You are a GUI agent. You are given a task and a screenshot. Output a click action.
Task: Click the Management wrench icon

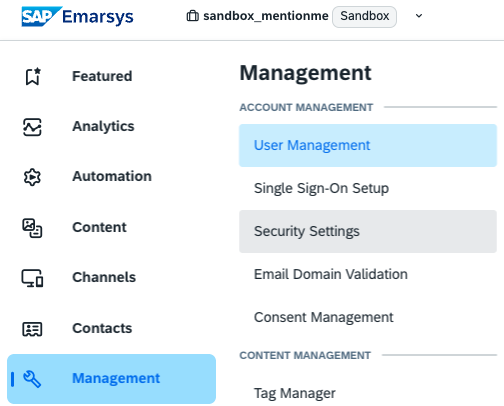pyautogui.click(x=32, y=379)
